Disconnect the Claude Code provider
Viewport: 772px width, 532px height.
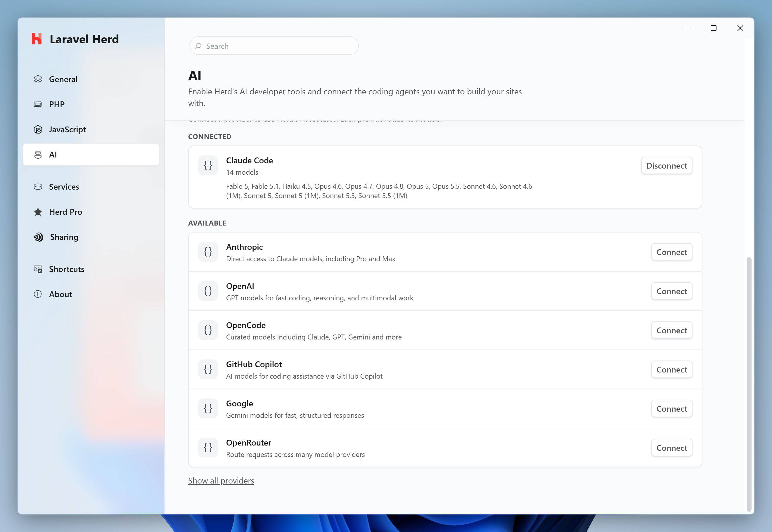pyautogui.click(x=667, y=166)
